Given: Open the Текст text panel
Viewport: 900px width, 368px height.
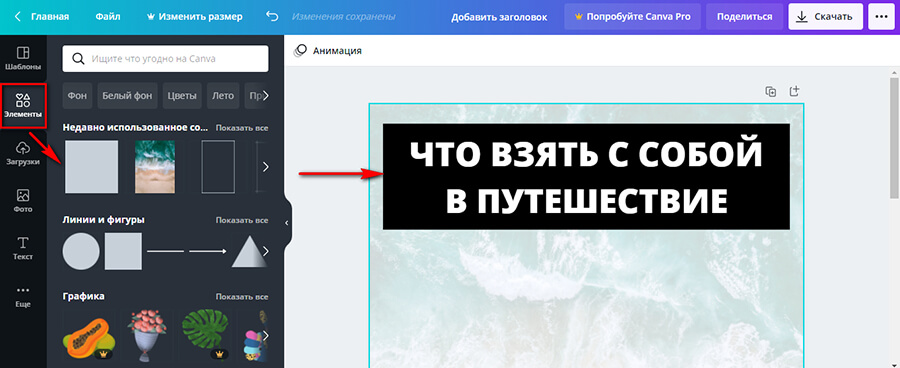Looking at the screenshot, I should [23, 248].
